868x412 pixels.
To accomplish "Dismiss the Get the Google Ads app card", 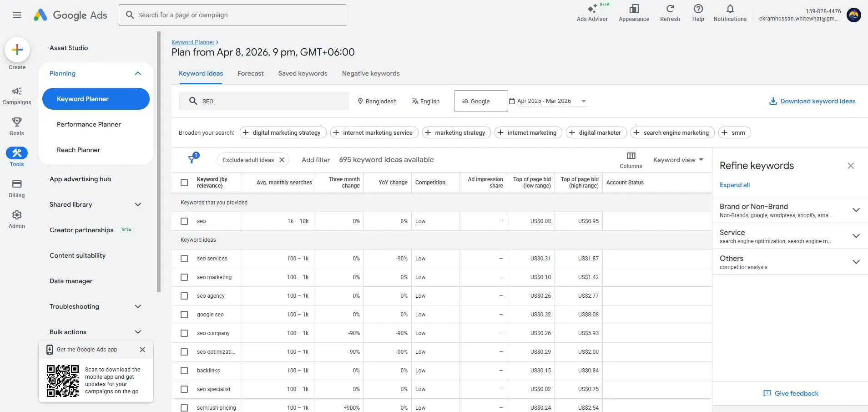I will pos(142,350).
